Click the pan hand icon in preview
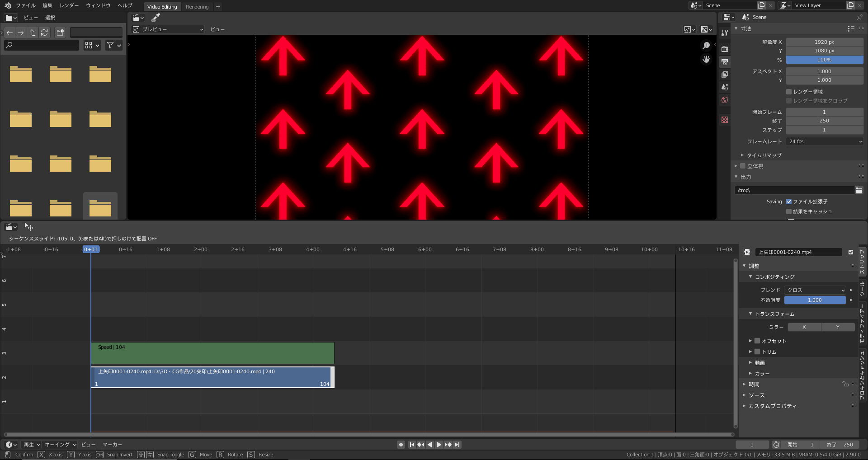The width and height of the screenshot is (868, 460). (x=706, y=59)
